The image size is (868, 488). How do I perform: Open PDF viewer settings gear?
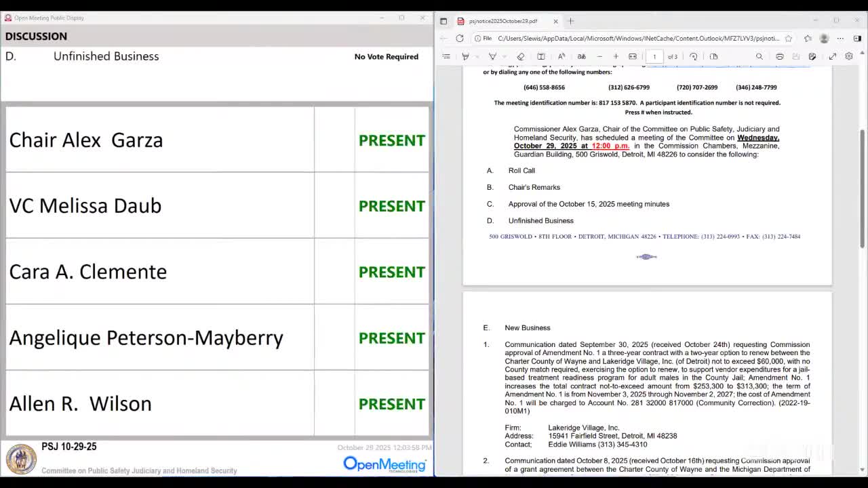[x=849, y=56]
